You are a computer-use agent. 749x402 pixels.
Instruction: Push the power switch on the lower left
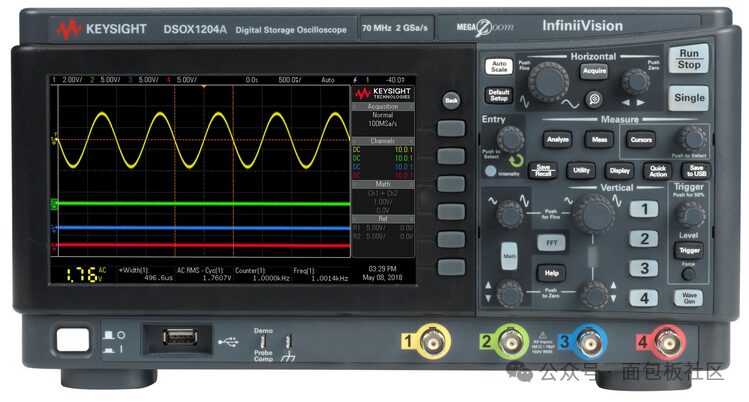(73, 339)
